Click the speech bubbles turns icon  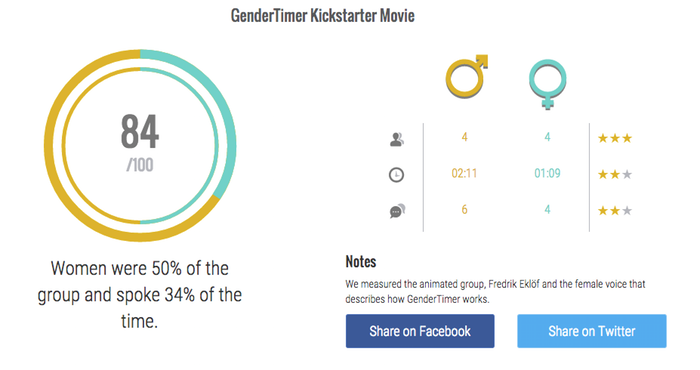[x=397, y=211]
